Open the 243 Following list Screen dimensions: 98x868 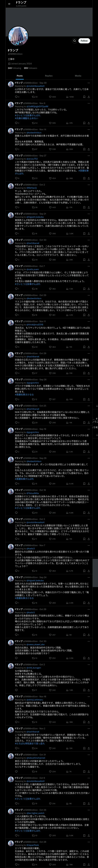coord(15,68)
